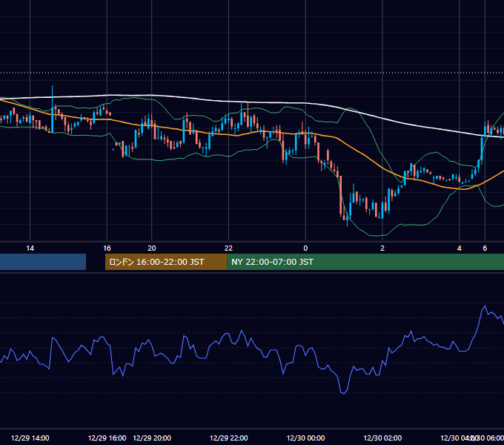The width and height of the screenshot is (504, 445).
Task: Click the blue session bar before London
Action: [x=43, y=262]
